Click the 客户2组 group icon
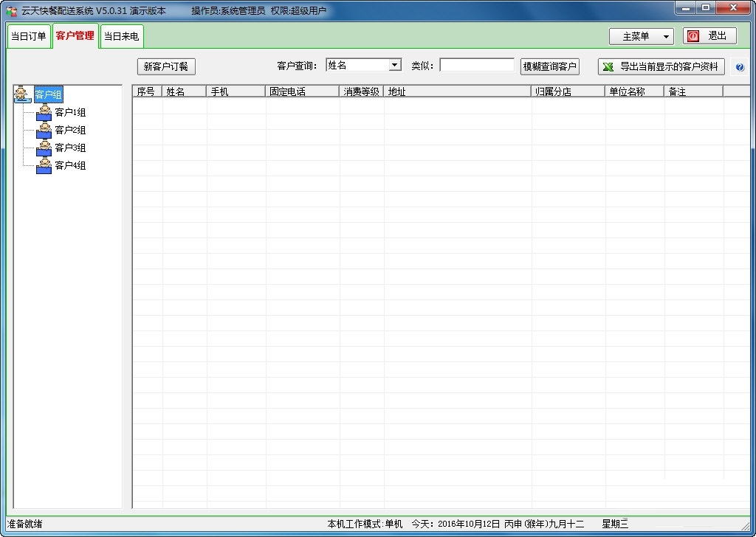 click(44, 130)
